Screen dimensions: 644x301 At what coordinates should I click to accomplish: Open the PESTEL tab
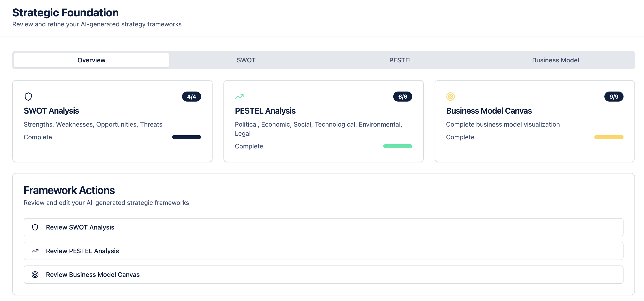point(401,60)
